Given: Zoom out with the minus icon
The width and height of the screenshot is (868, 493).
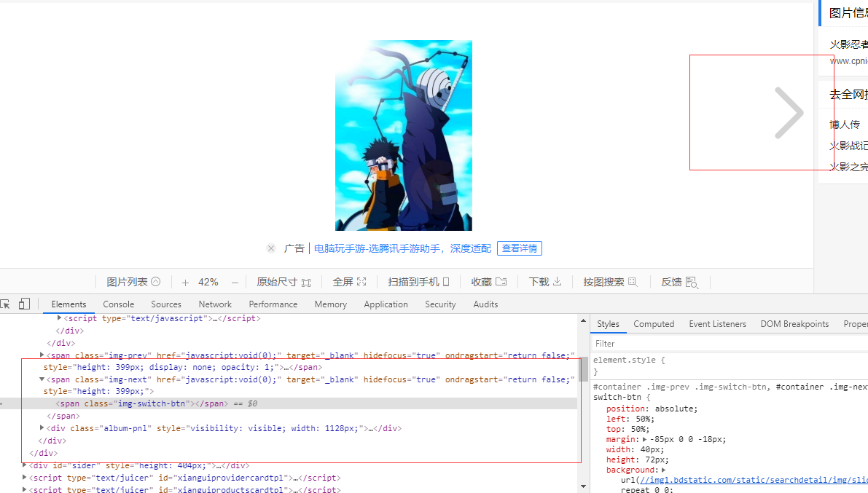Looking at the screenshot, I should [235, 283].
